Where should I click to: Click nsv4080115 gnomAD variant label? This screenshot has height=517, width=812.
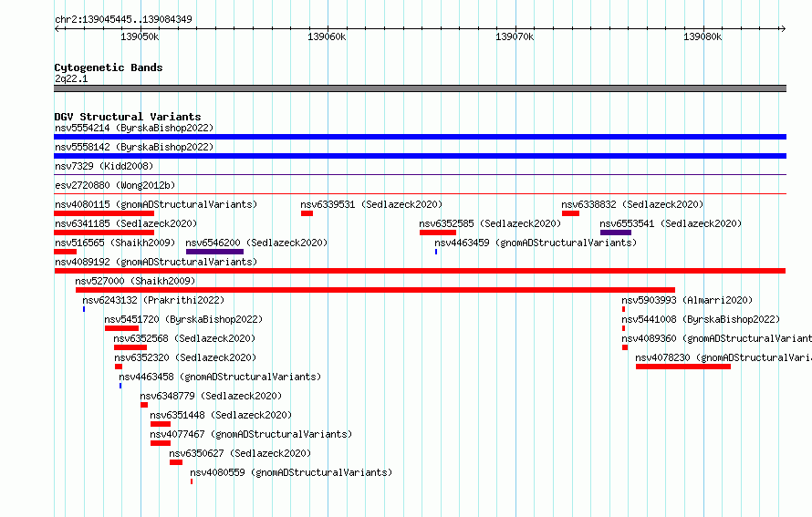pyautogui.click(x=156, y=204)
